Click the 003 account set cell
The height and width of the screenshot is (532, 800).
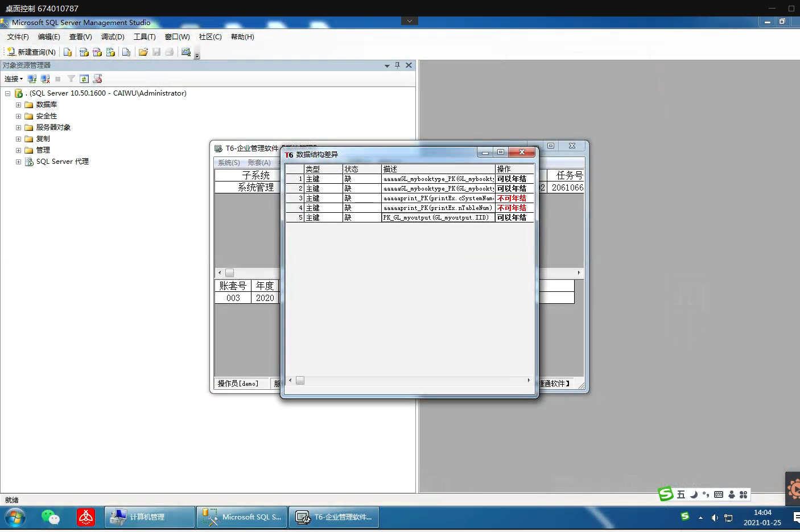(x=233, y=298)
